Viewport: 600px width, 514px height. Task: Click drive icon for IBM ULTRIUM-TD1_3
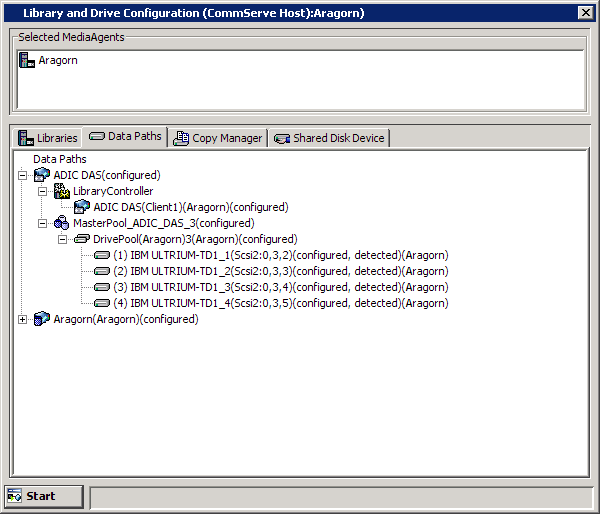point(102,287)
